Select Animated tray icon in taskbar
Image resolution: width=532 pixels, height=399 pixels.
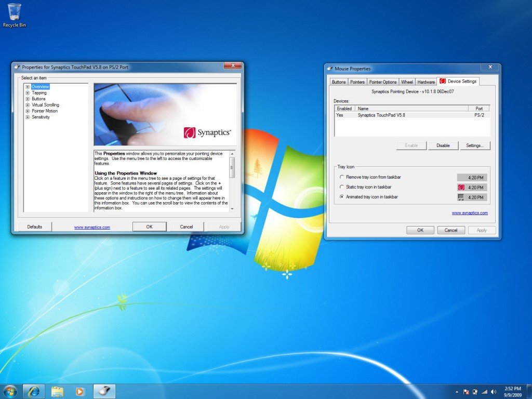coord(341,197)
